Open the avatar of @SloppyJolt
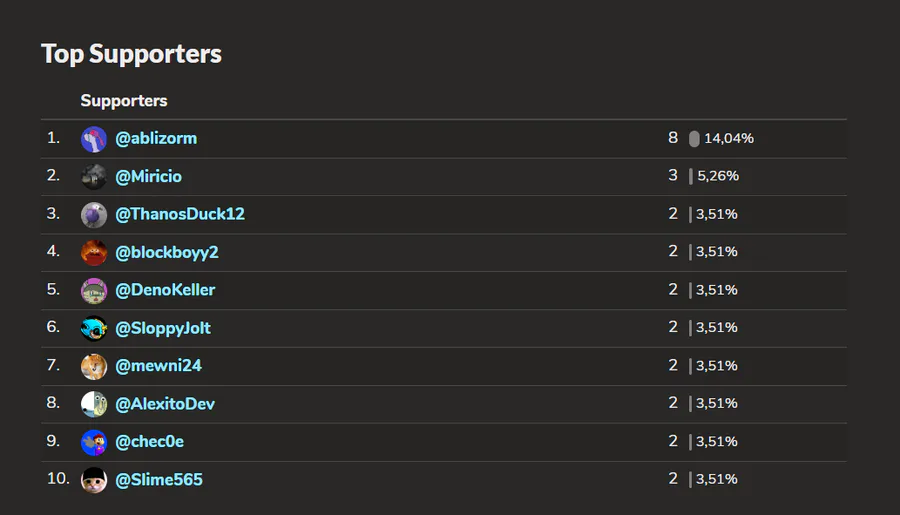This screenshot has width=900, height=515. click(x=93, y=329)
